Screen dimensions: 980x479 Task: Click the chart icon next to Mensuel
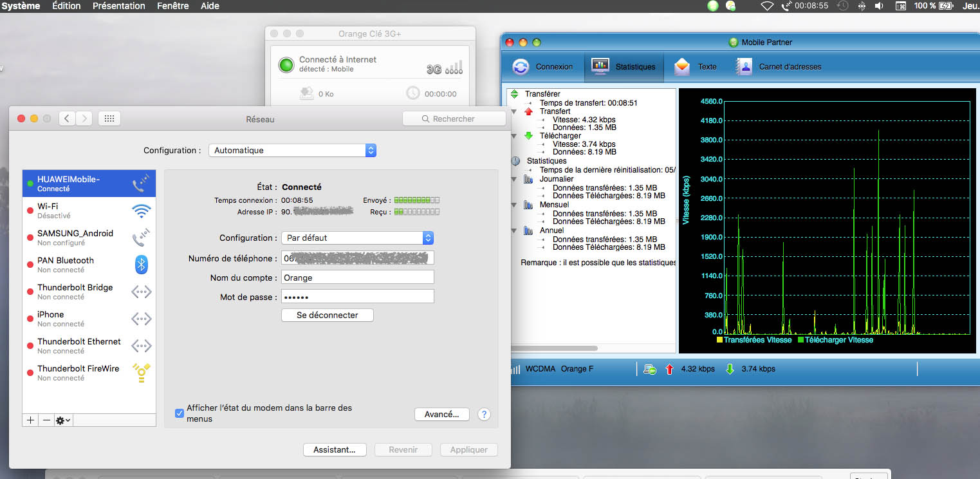[x=529, y=205]
